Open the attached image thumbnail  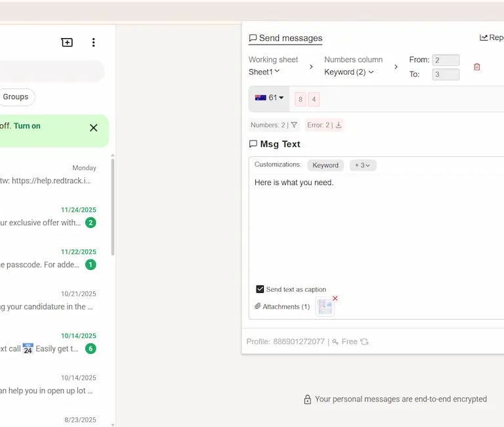click(325, 307)
